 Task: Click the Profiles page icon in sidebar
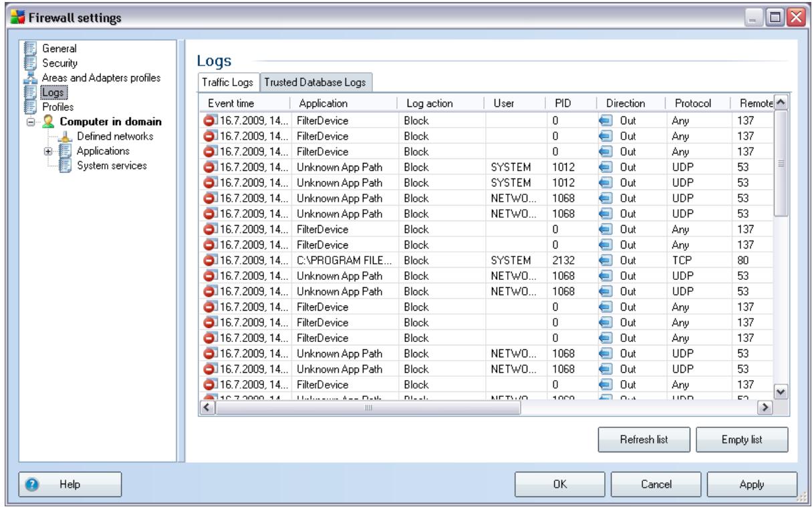coord(29,107)
